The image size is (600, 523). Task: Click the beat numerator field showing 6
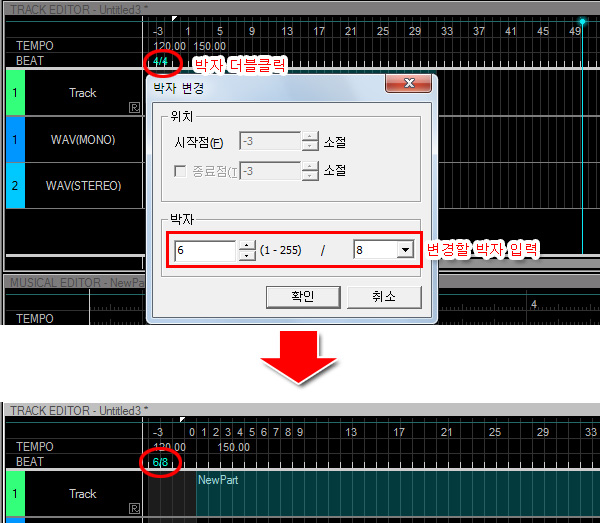[x=205, y=251]
